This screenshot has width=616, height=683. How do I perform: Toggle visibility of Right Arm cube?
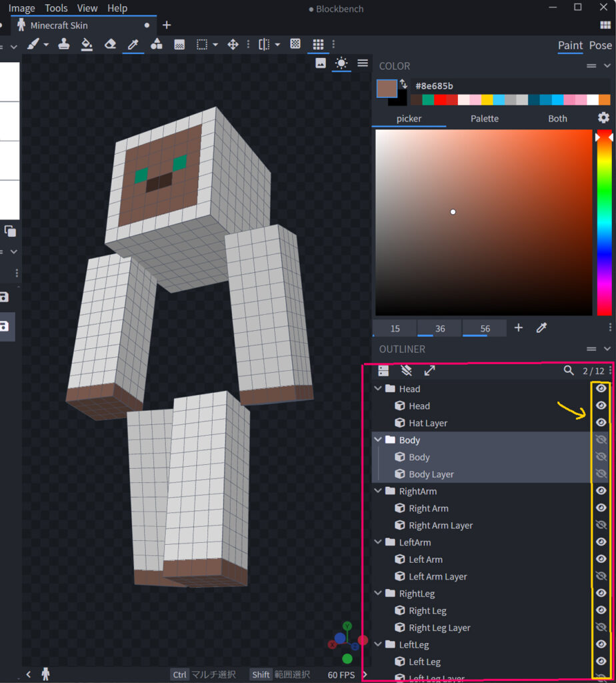click(x=601, y=508)
